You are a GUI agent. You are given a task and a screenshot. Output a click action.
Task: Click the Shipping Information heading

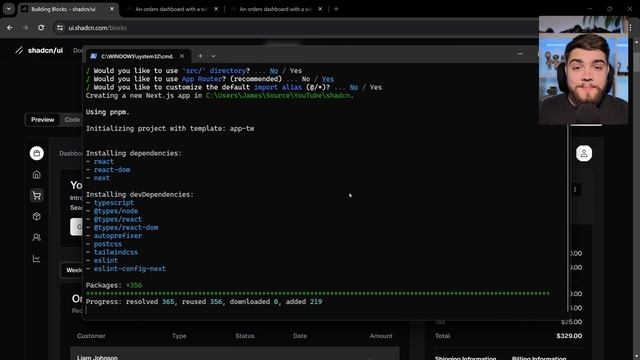pos(465,358)
